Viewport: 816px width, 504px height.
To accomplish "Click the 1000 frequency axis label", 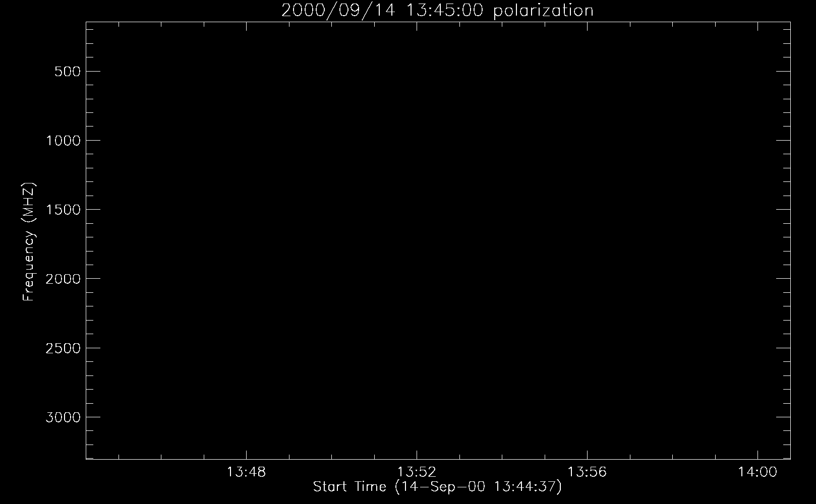I will coord(63,141).
